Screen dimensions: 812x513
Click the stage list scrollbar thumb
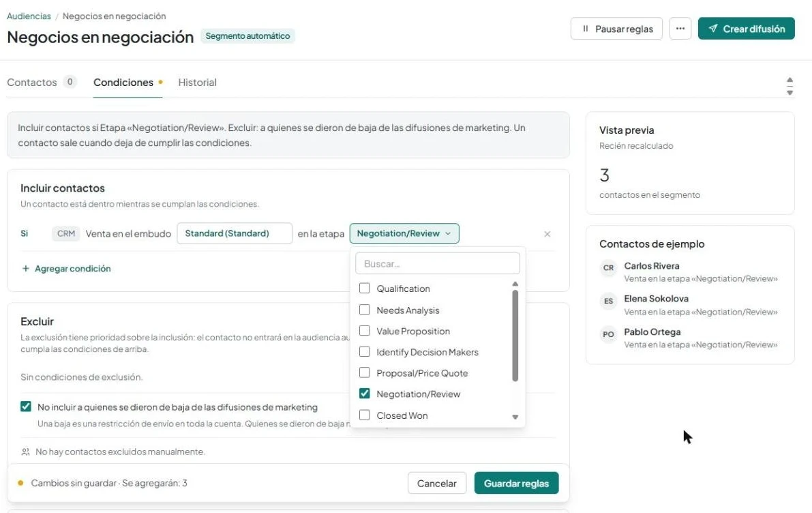tap(515, 336)
